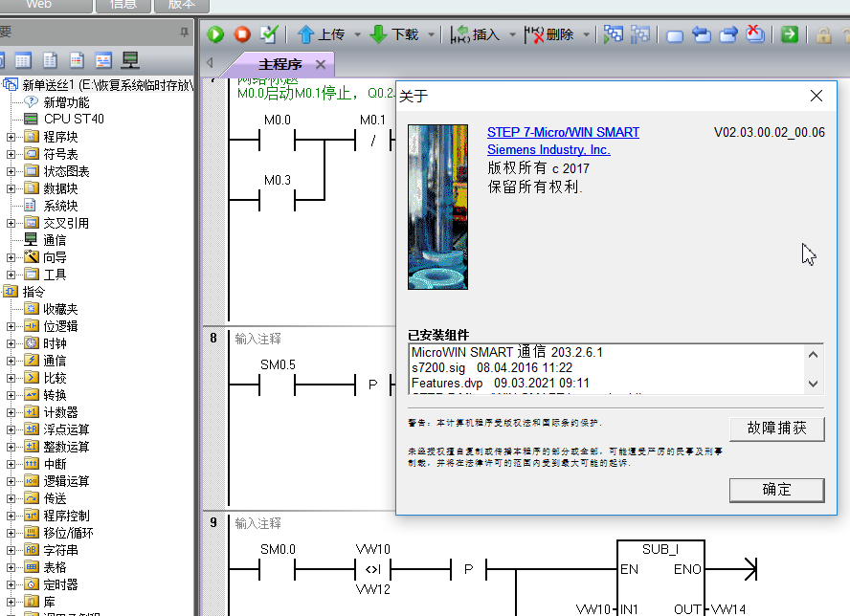
Task: Select the Web tab at the top
Action: 39,5
